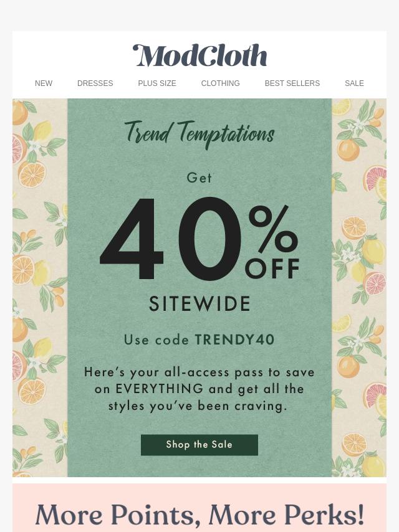Click the Trend Temptations script heading
Screen dimensions: 399x532
[199, 134]
